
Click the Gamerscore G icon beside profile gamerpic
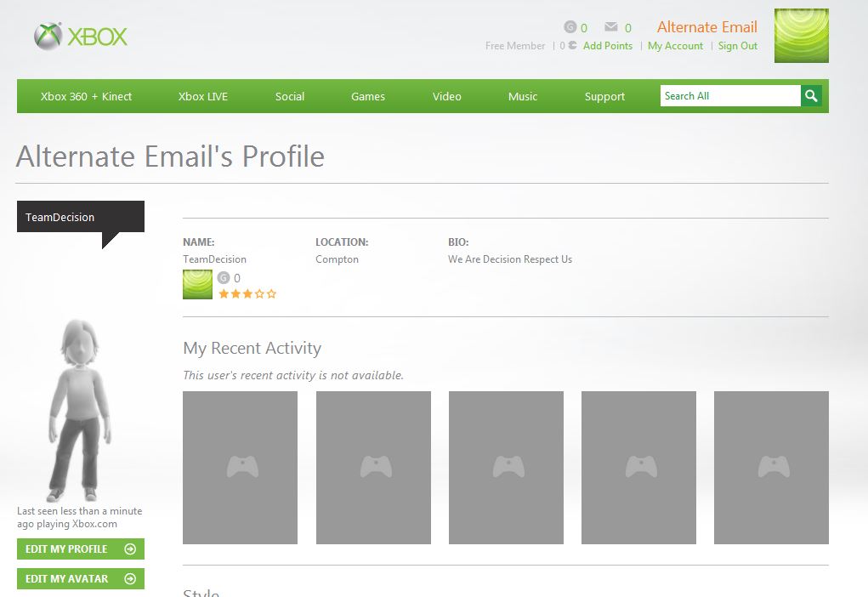(223, 277)
